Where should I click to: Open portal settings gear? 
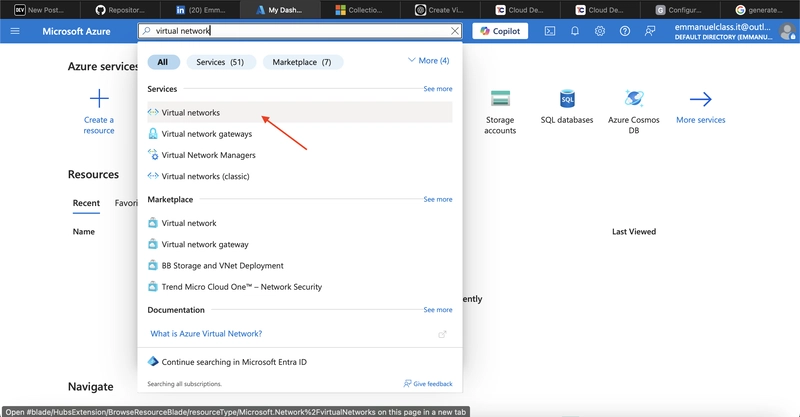click(x=599, y=31)
